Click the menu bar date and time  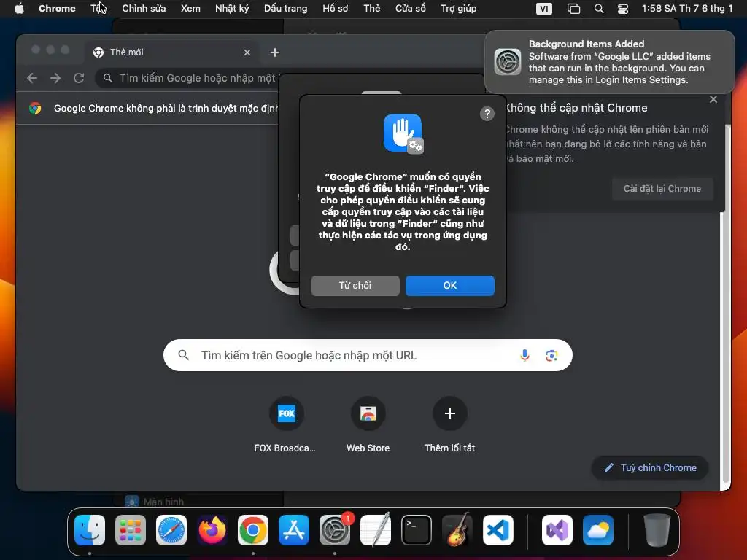point(687,8)
